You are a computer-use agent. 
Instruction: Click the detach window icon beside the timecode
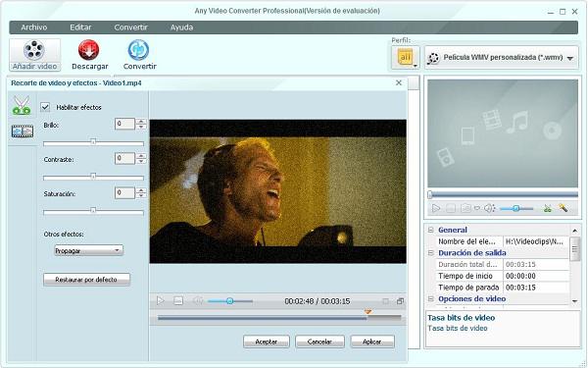tap(400, 301)
